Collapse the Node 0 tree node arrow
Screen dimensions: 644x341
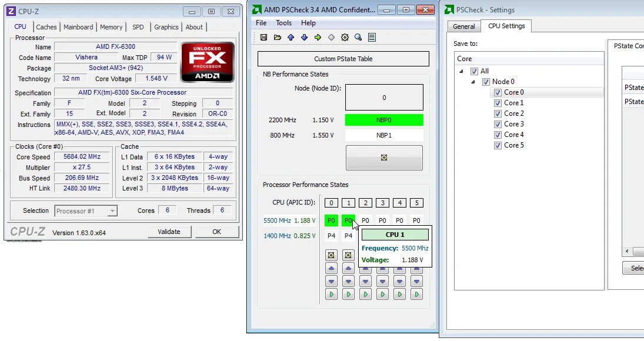(473, 82)
